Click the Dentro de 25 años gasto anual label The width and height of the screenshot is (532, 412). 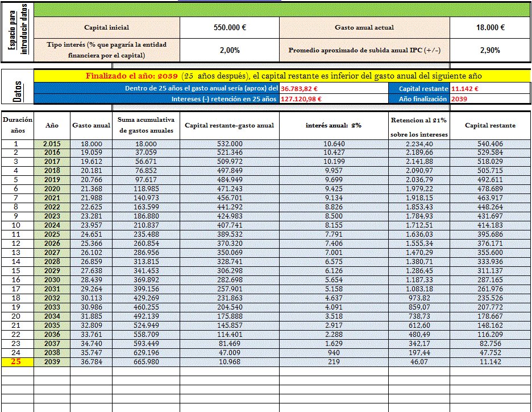tap(157, 89)
